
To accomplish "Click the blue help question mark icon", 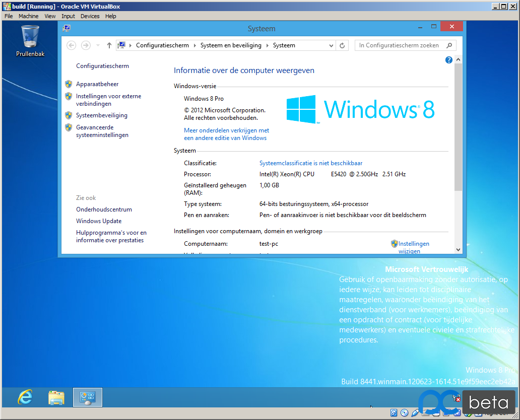I will pos(448,60).
